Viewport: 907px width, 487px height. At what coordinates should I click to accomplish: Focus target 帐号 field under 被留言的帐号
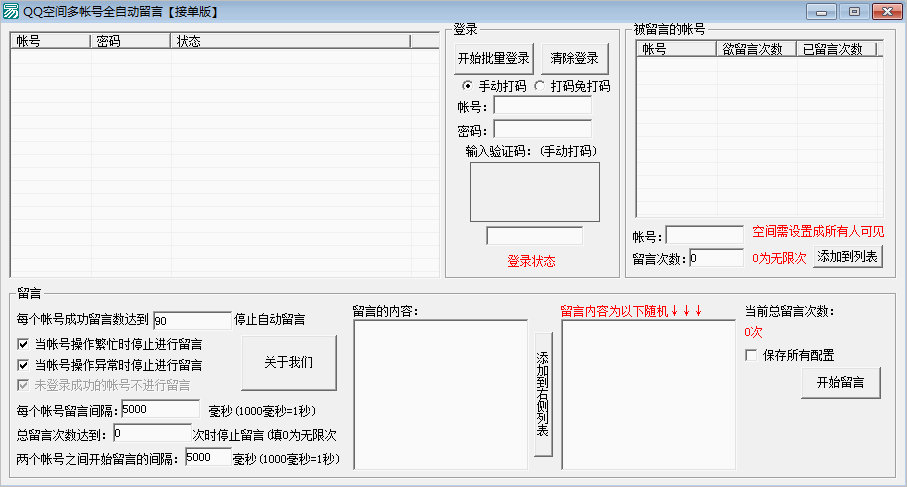click(705, 235)
